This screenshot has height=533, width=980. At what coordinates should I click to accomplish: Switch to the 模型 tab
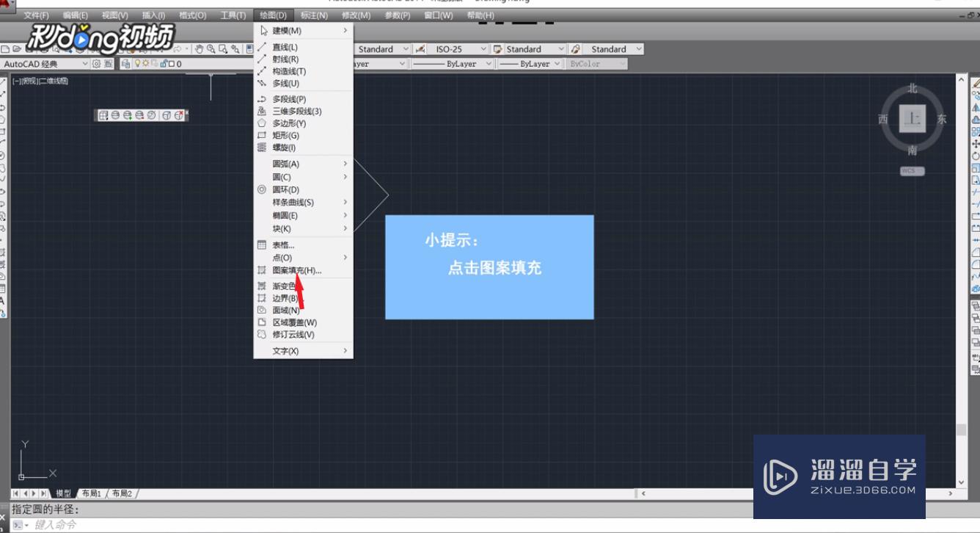pos(64,494)
